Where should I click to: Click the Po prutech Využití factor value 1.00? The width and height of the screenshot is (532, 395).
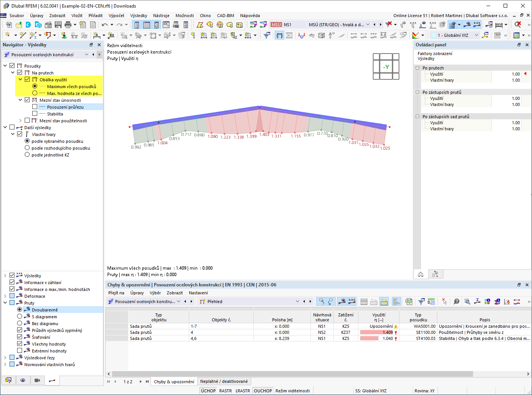tap(516, 74)
